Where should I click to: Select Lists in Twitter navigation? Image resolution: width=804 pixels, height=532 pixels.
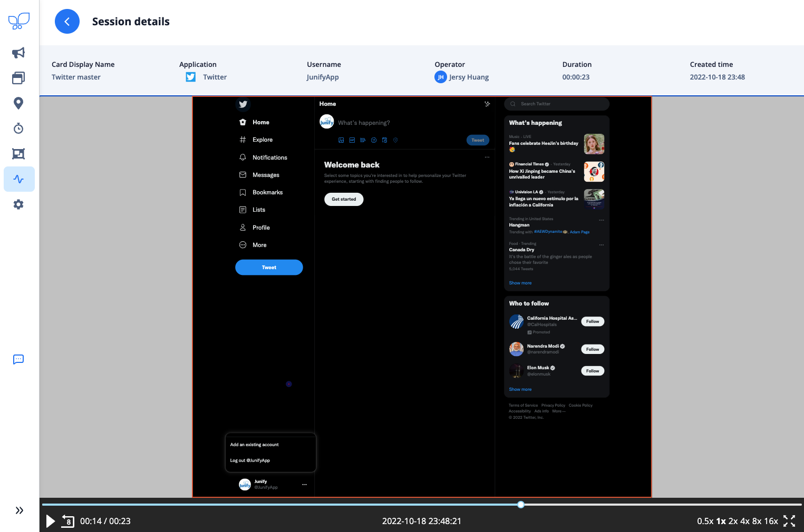253,210
